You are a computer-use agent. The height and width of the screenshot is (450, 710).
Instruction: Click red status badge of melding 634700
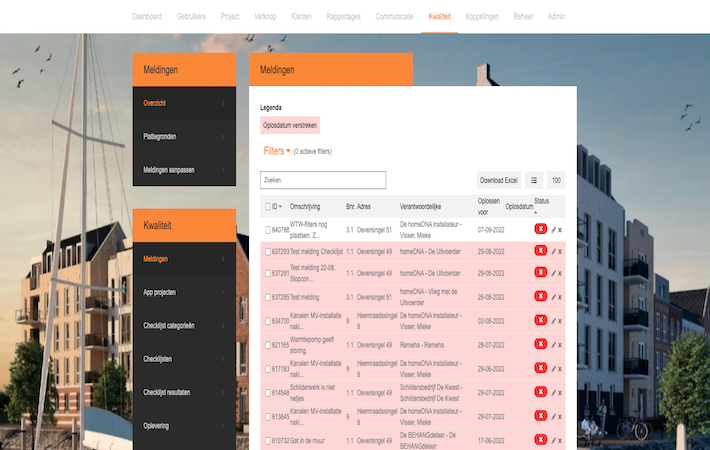(x=541, y=321)
